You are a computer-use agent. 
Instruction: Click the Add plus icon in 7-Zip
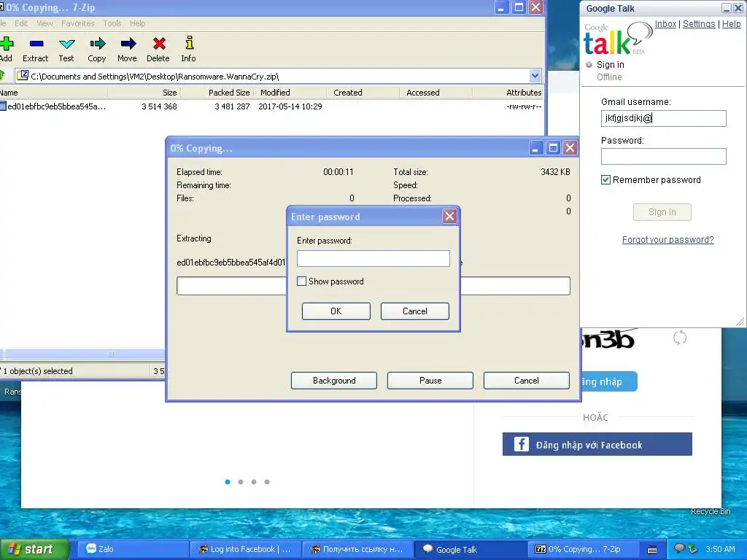[7, 44]
